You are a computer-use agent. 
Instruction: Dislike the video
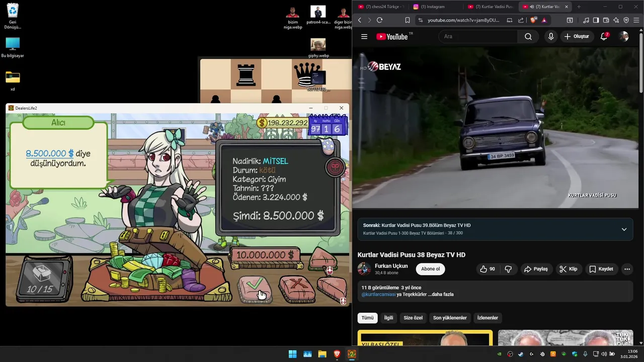click(508, 269)
